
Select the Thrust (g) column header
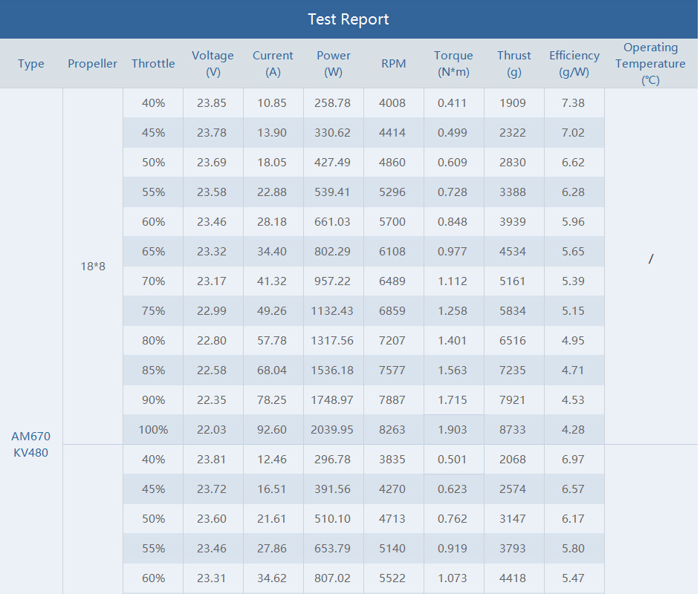pos(514,64)
